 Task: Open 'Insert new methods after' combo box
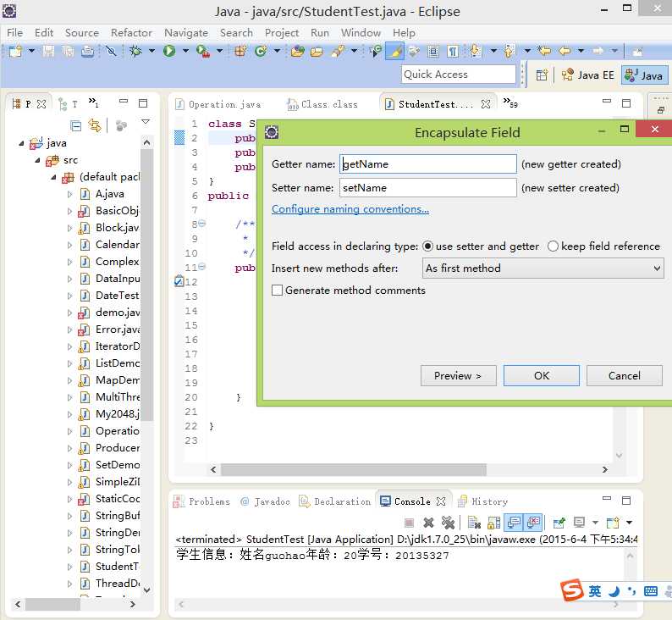click(x=543, y=268)
